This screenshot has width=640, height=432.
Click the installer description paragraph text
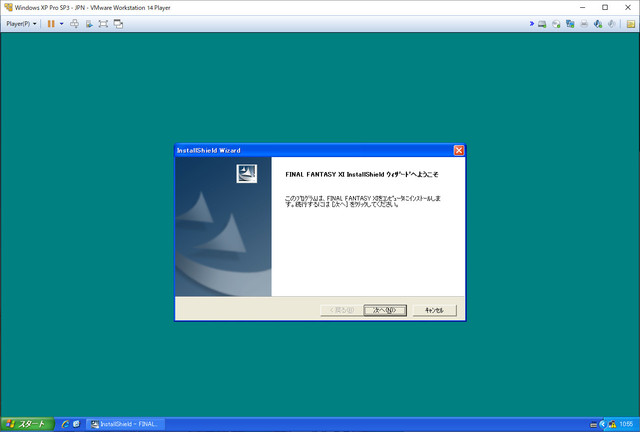362,201
